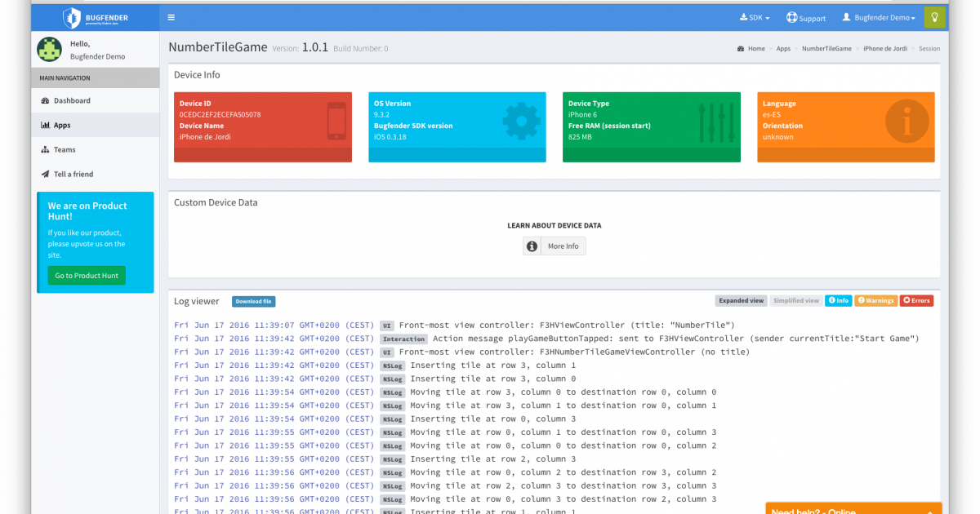The width and height of the screenshot is (980, 514).
Task: Expand the Bugfender Demo account menu
Action: pos(879,17)
